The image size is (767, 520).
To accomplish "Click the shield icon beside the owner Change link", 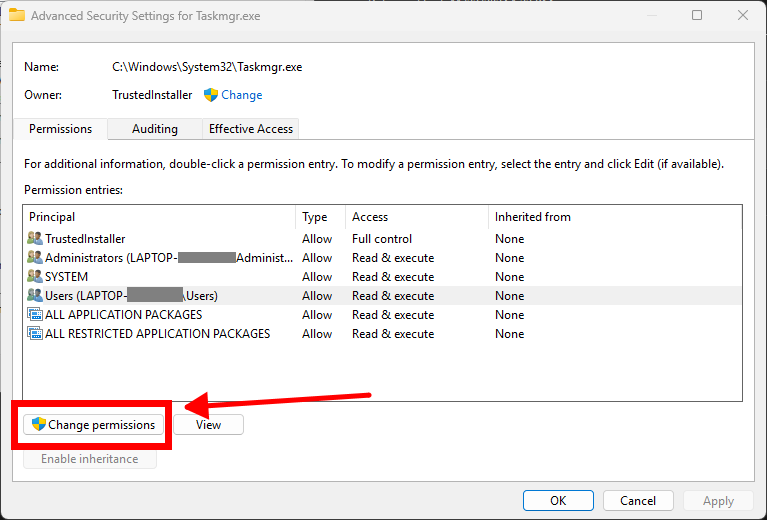I will pyautogui.click(x=211, y=95).
